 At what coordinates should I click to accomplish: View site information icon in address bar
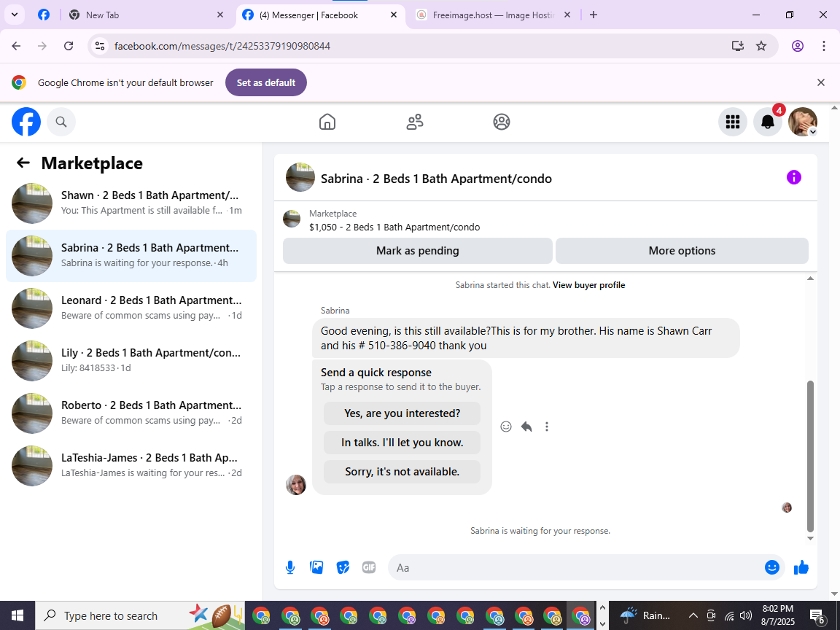[x=100, y=46]
